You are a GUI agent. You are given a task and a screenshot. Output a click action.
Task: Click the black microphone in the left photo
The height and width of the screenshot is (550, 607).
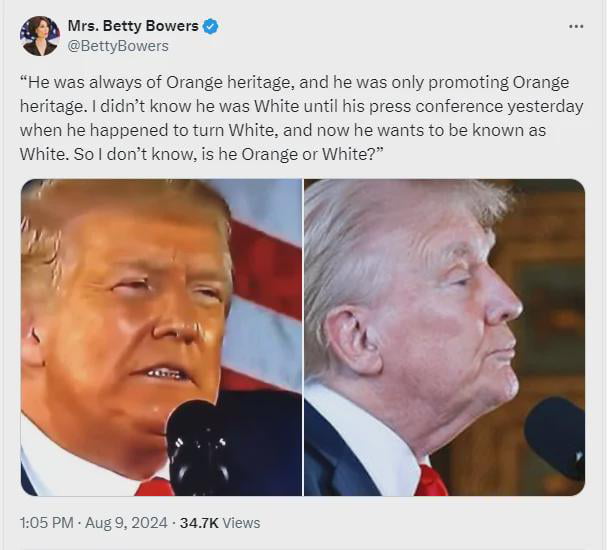(197, 447)
